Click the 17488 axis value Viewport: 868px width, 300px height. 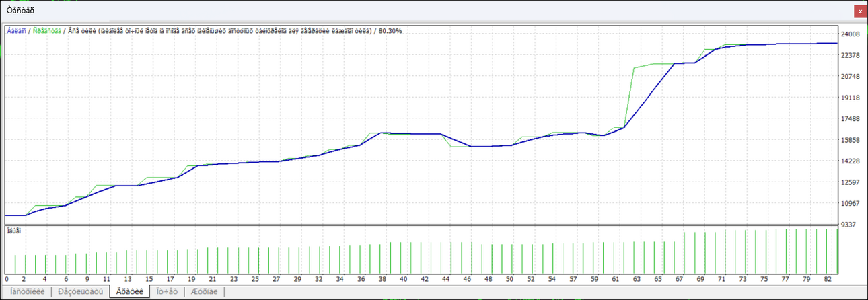tap(851, 119)
